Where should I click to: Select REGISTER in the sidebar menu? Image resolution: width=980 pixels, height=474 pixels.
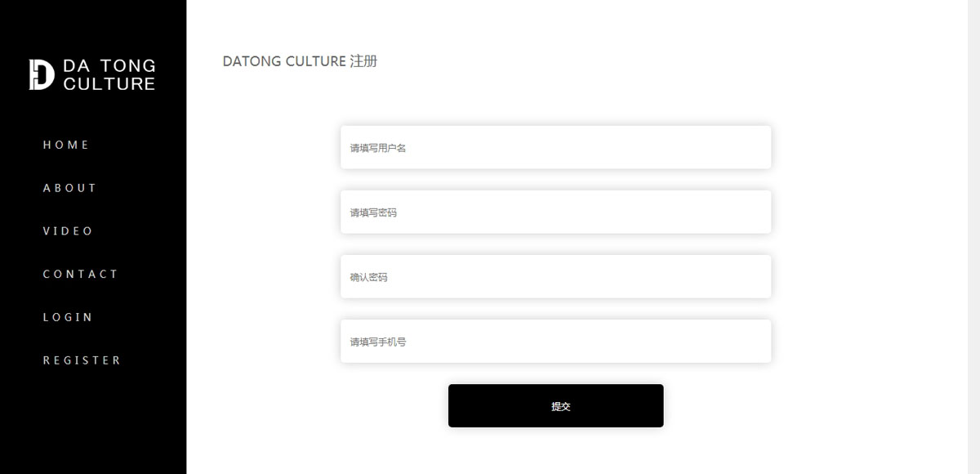pos(82,360)
